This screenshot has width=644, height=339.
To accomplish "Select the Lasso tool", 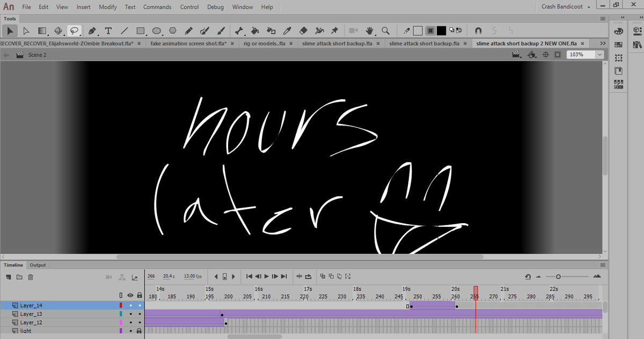I will click(75, 31).
